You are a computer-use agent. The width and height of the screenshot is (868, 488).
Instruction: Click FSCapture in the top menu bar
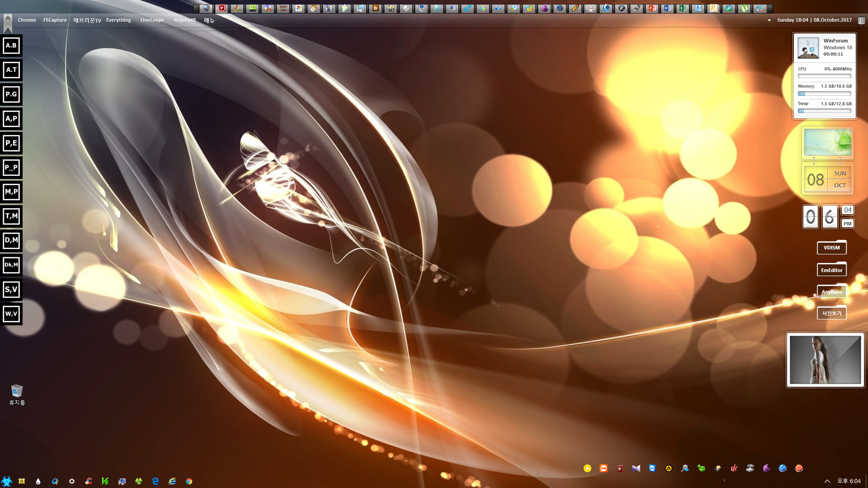point(55,20)
